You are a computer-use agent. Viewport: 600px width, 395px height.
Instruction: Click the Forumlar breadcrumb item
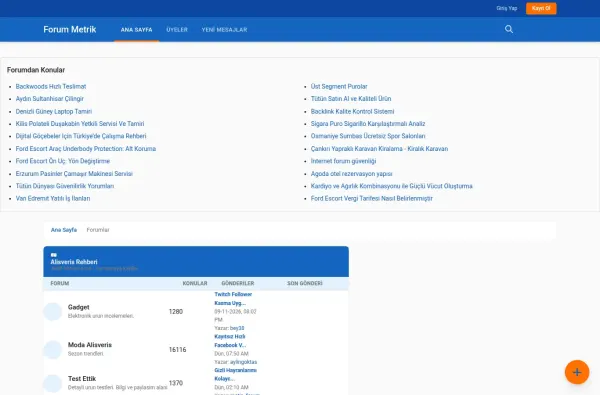pos(98,230)
